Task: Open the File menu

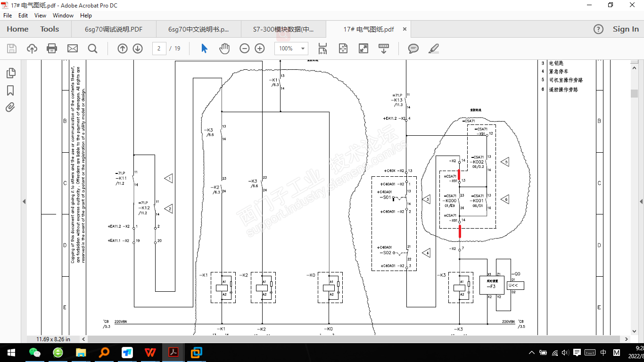Action: click(8, 16)
